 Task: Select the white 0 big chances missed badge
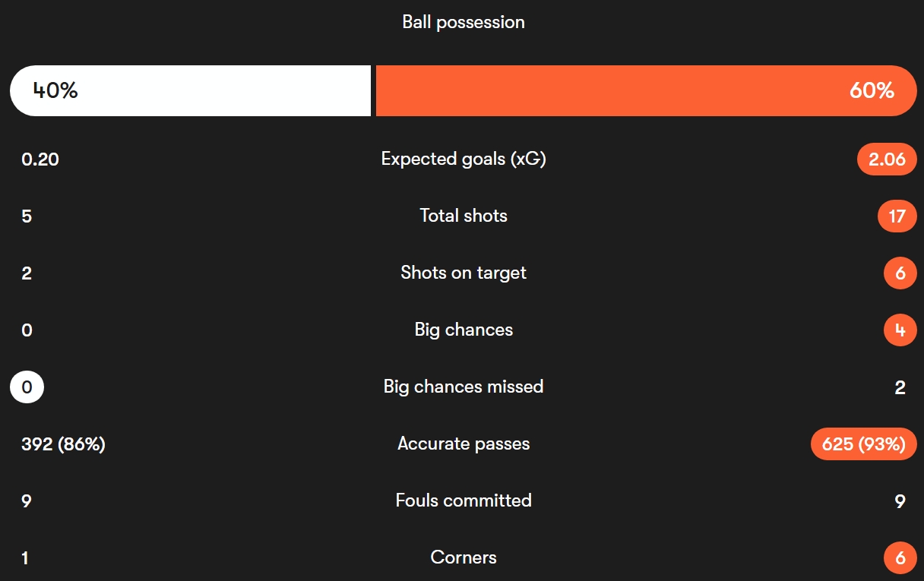tap(27, 387)
